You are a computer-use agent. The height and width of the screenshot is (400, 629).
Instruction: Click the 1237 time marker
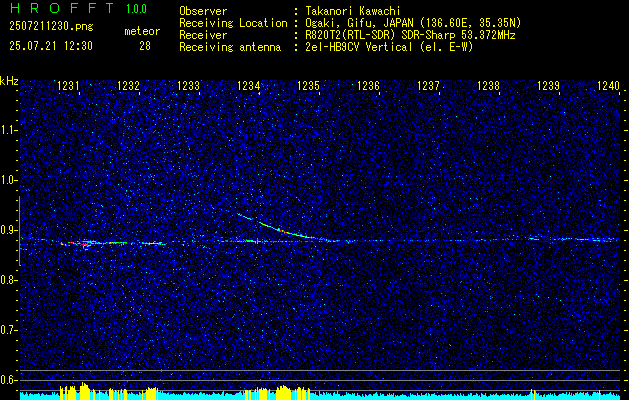pos(428,85)
